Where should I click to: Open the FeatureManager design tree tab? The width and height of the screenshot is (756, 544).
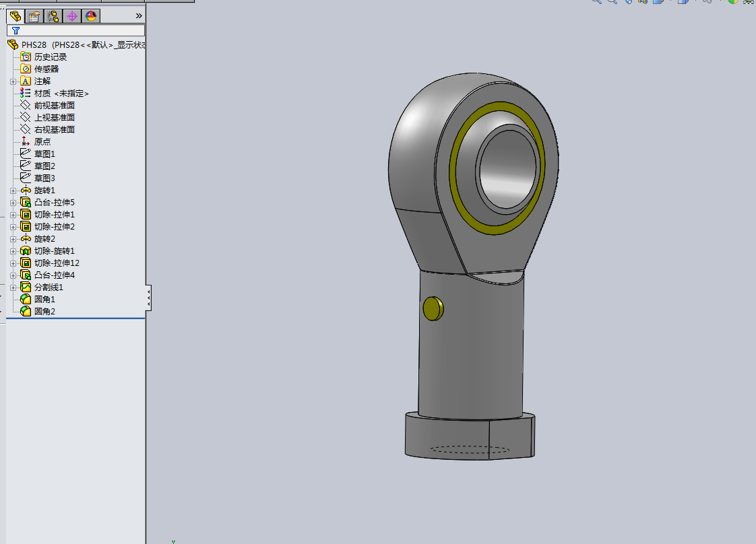pos(15,16)
